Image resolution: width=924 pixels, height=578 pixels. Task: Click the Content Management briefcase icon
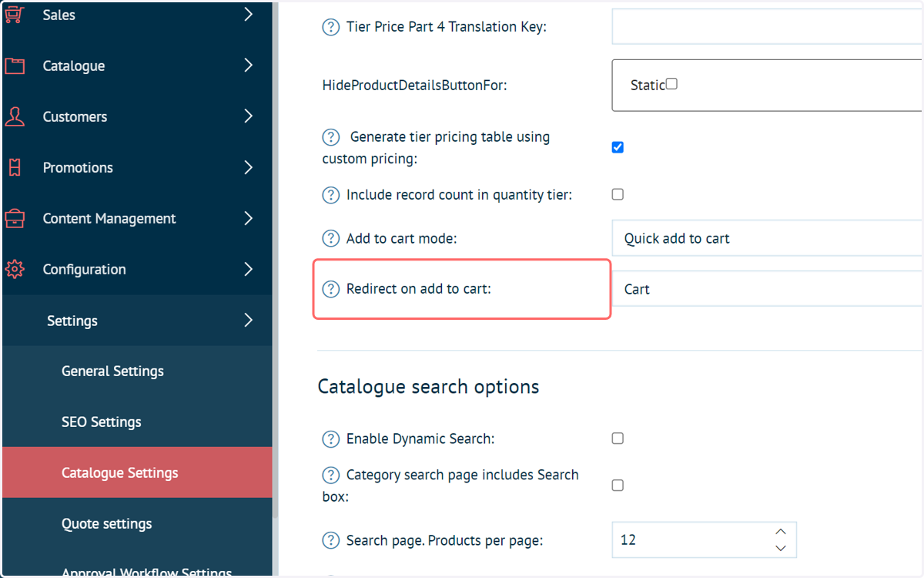[x=15, y=219]
